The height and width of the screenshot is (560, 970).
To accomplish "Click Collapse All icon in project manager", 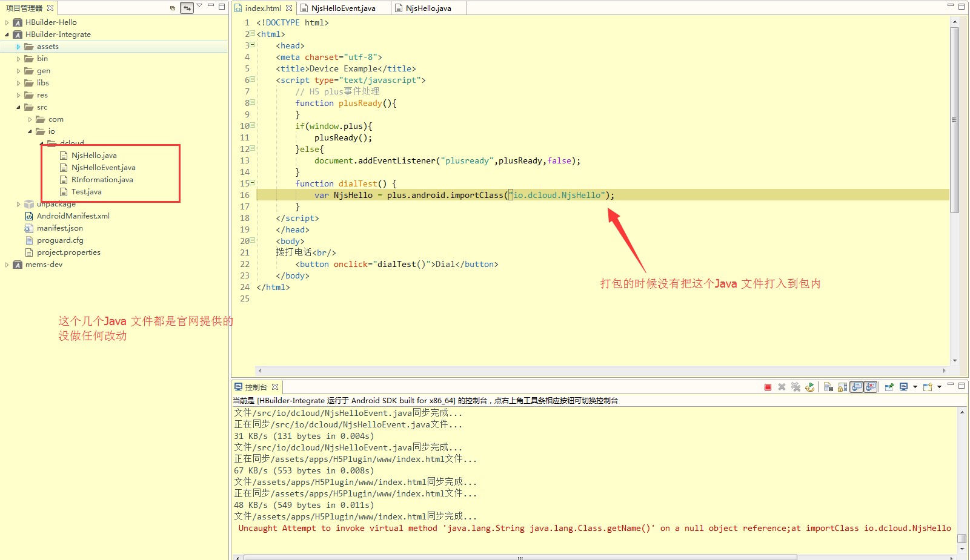I will 173,8.
